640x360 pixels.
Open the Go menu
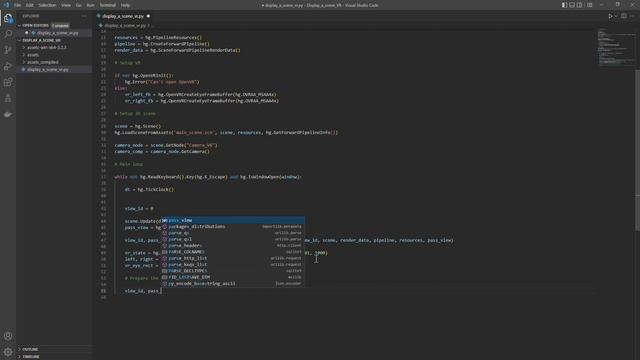79,5
